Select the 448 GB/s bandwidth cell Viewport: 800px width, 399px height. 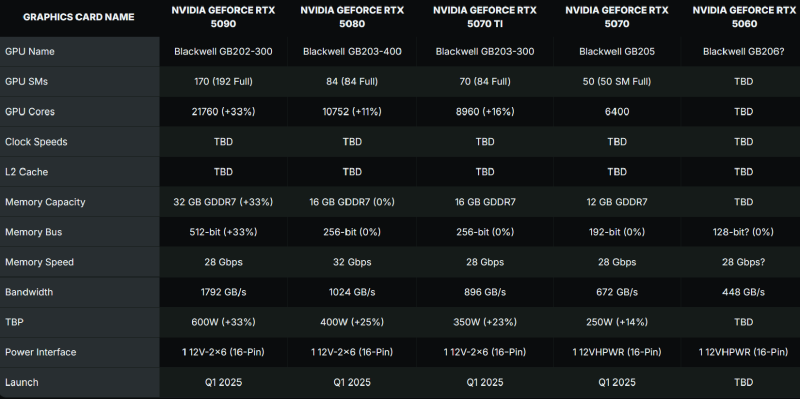[743, 292]
